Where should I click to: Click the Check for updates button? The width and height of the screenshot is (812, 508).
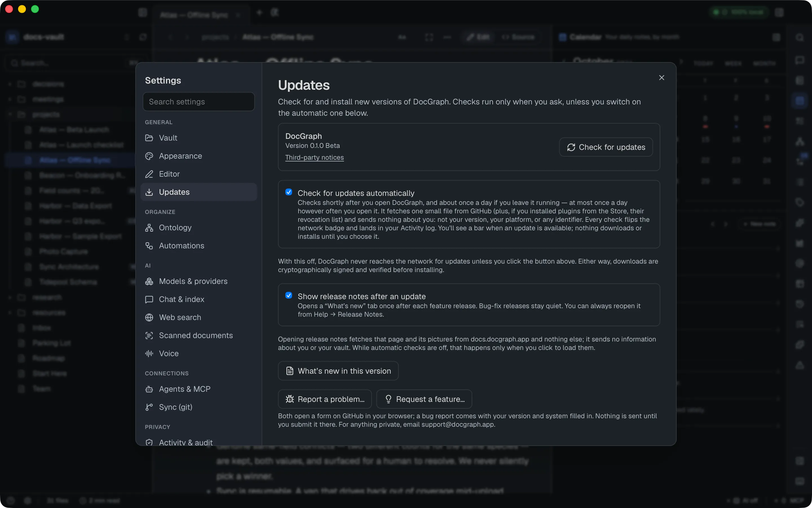606,147
